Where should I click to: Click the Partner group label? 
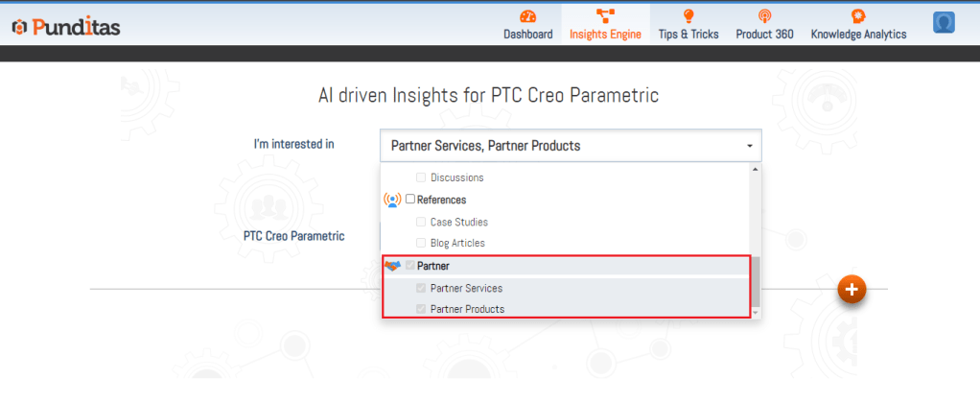point(433,266)
